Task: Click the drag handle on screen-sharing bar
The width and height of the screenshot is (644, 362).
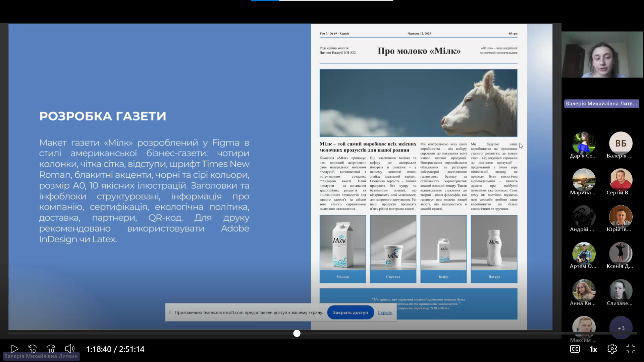Action: (170, 312)
